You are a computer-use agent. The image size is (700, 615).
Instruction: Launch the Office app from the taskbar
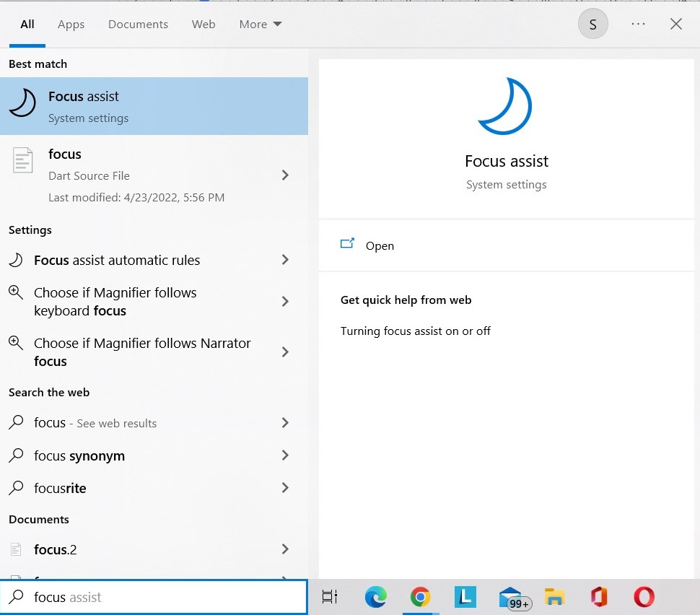[599, 597]
